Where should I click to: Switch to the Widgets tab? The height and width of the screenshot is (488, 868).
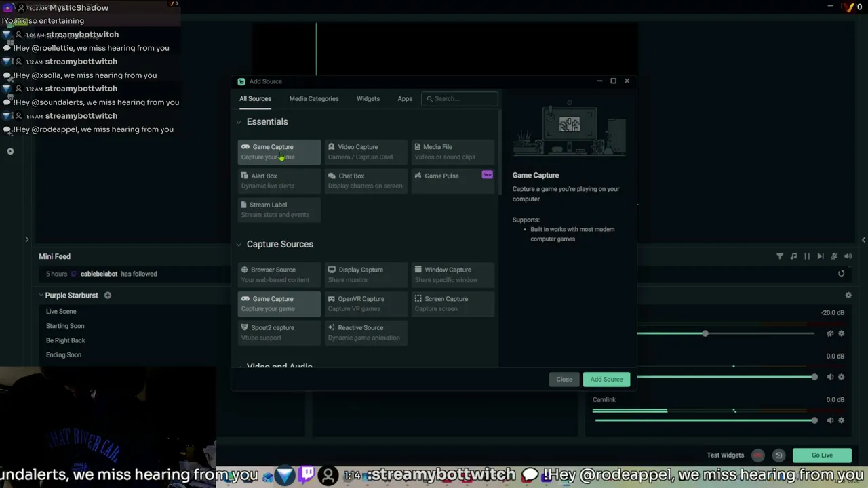368,99
